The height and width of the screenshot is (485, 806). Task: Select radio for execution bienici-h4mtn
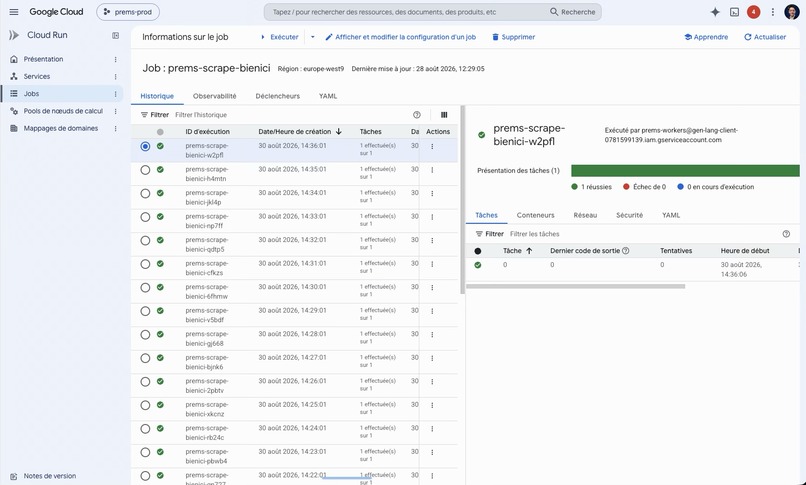(x=145, y=170)
